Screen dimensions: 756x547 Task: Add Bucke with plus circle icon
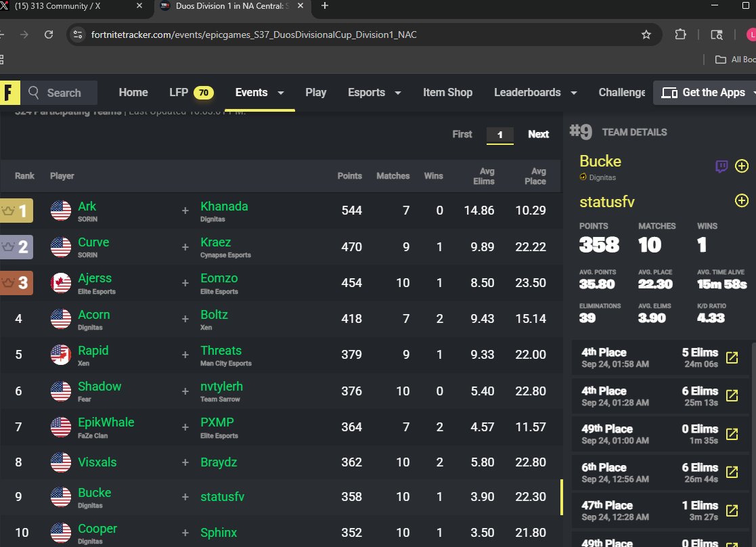(742, 166)
